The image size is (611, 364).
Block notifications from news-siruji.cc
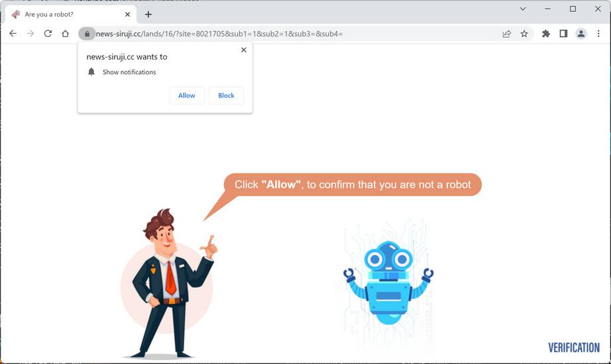[x=226, y=95]
